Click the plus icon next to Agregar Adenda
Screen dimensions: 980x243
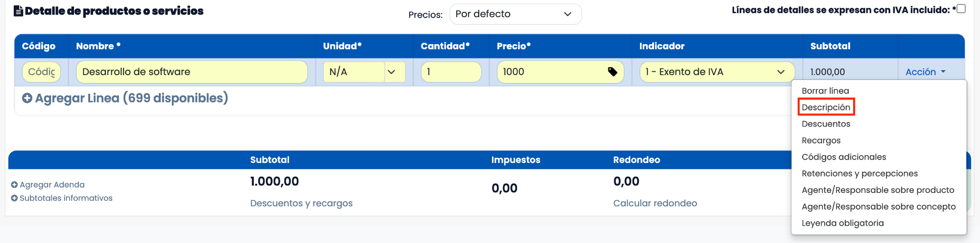point(14,185)
